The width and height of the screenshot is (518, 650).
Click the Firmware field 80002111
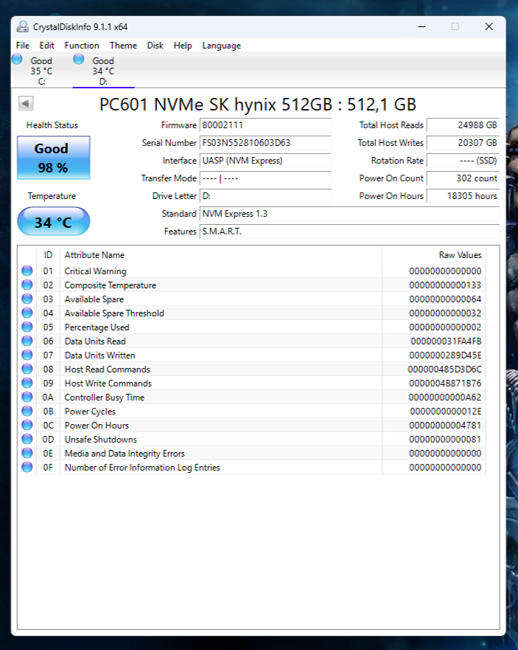click(266, 125)
